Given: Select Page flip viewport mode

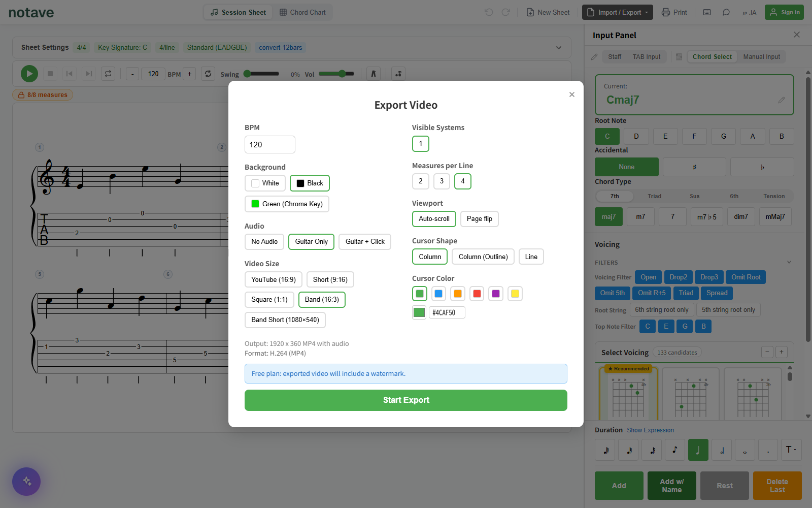Looking at the screenshot, I should coord(480,219).
